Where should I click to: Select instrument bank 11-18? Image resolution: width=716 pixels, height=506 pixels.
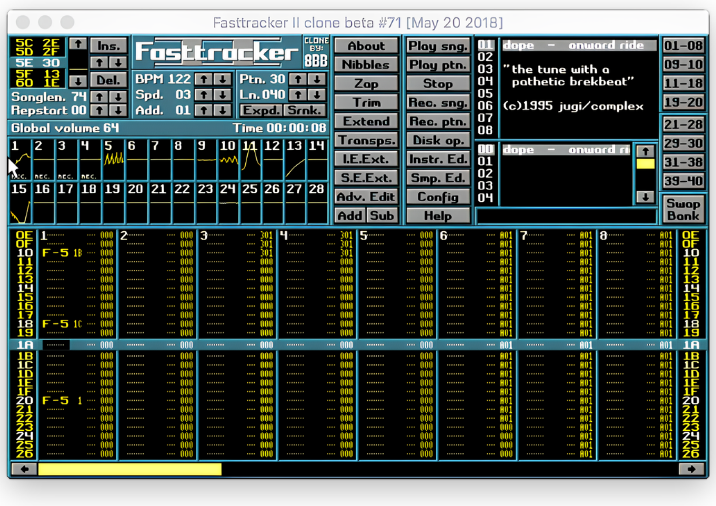pyautogui.click(x=683, y=83)
